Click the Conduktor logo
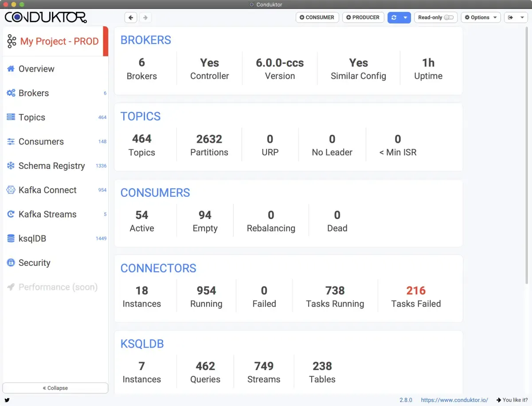 click(x=46, y=17)
